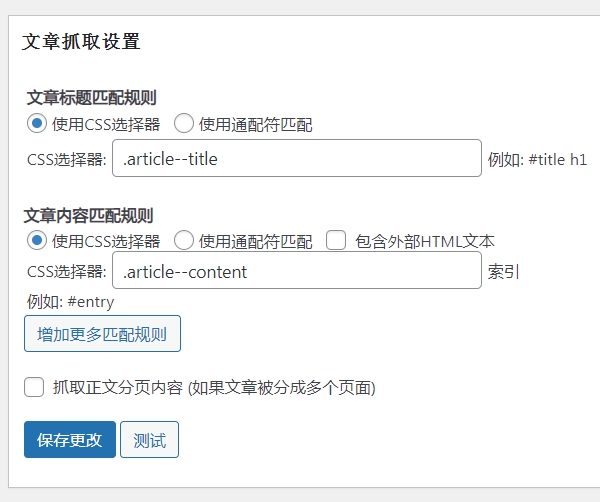
Task: Focus the .article--content input field
Action: pos(297,271)
